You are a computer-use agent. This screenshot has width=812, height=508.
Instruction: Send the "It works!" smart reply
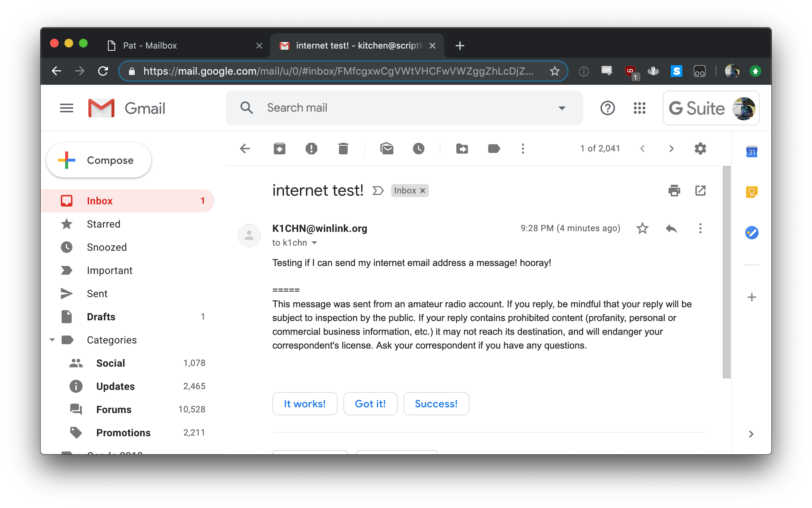(x=305, y=404)
